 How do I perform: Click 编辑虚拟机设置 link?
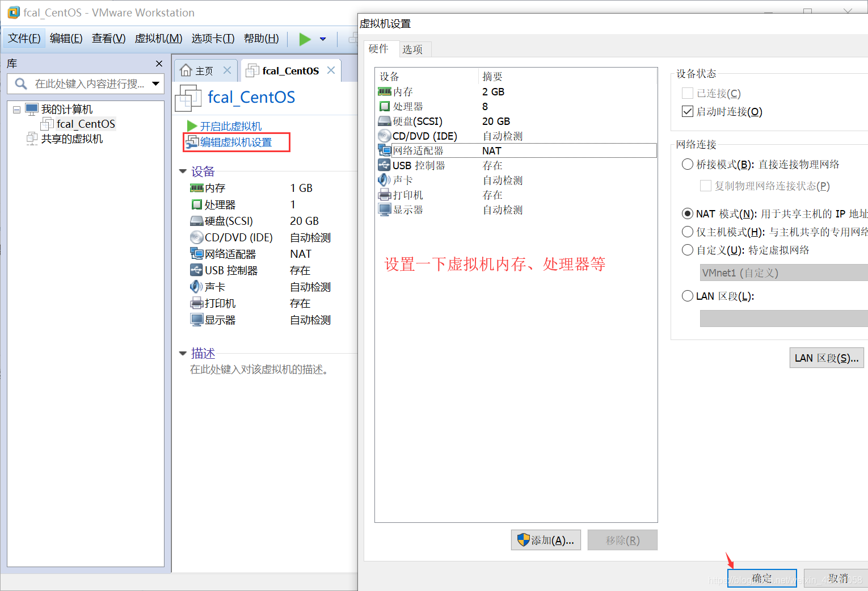pyautogui.click(x=236, y=142)
